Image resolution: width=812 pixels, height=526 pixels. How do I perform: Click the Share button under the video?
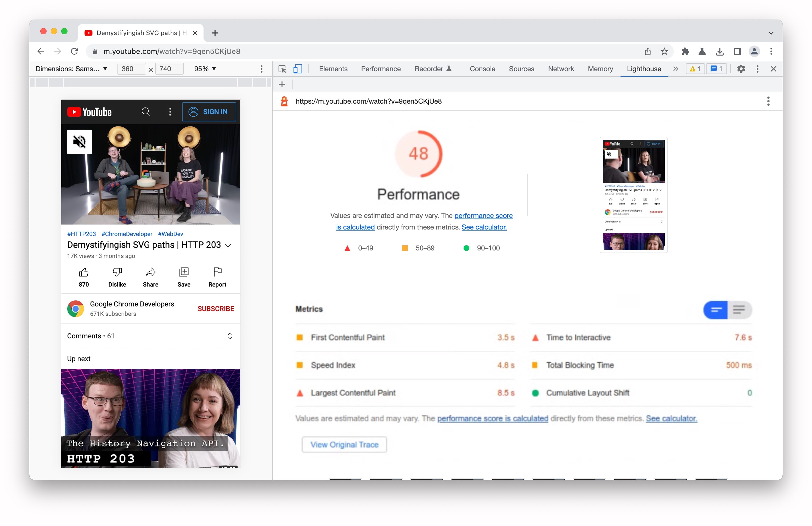[150, 277]
